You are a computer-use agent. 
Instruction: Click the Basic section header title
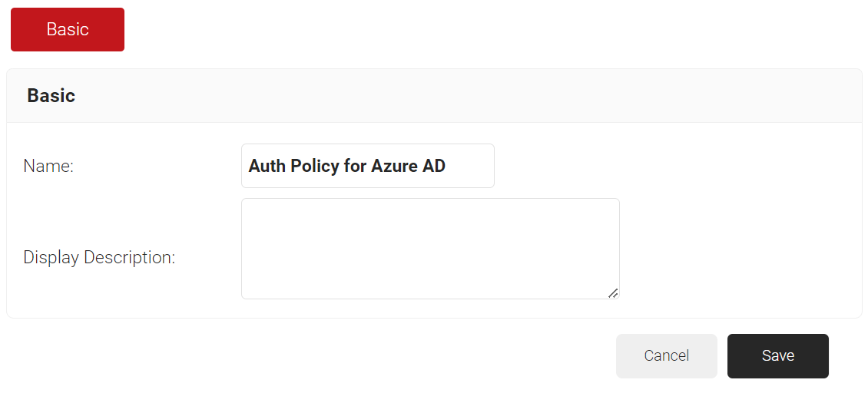51,96
